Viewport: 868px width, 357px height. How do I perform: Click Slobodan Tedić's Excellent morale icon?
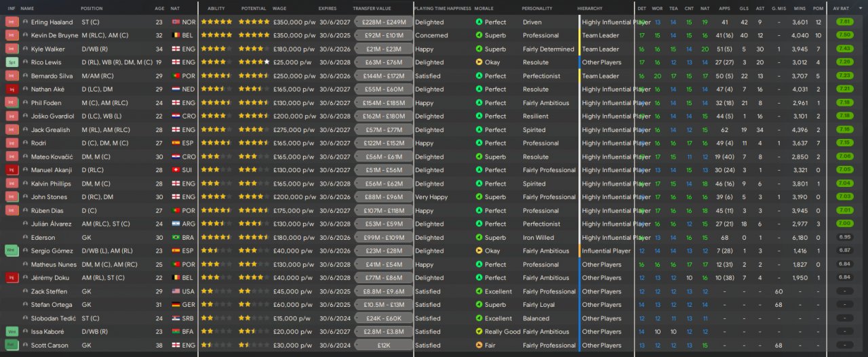click(479, 318)
